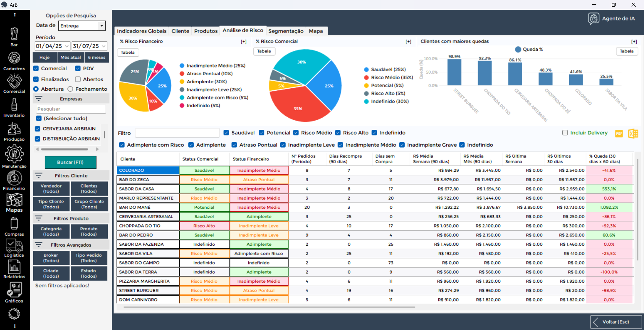Open the Bar module in sidebar
The height and width of the screenshot is (330, 644).
pos(14,36)
